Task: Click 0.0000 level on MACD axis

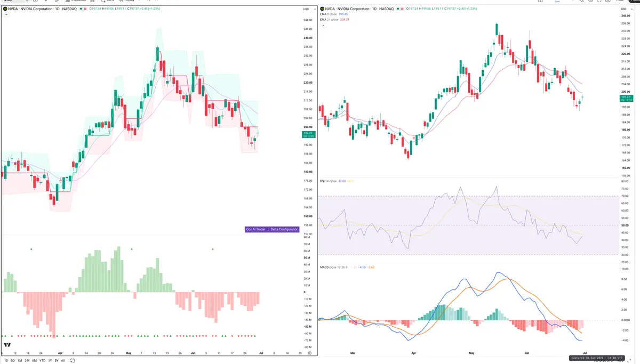Action: (626, 320)
